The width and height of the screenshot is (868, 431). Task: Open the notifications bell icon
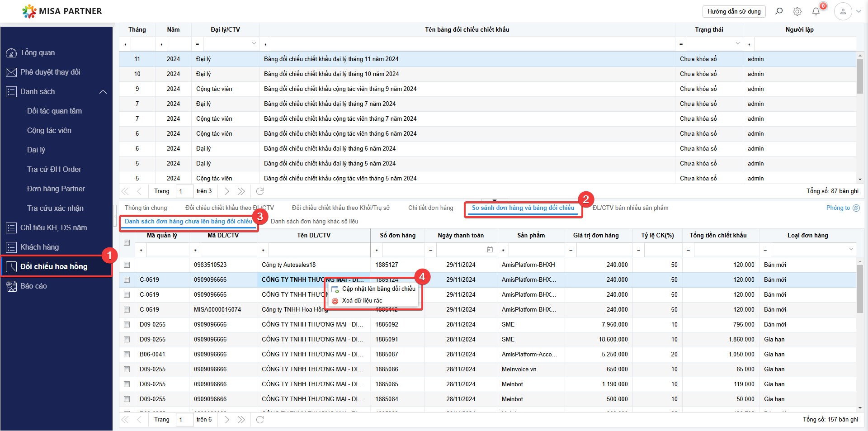(816, 11)
